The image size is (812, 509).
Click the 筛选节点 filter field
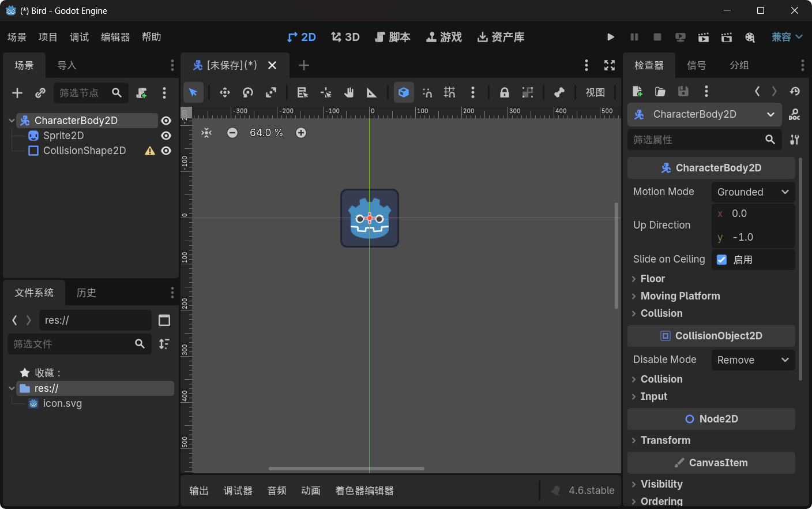click(91, 93)
